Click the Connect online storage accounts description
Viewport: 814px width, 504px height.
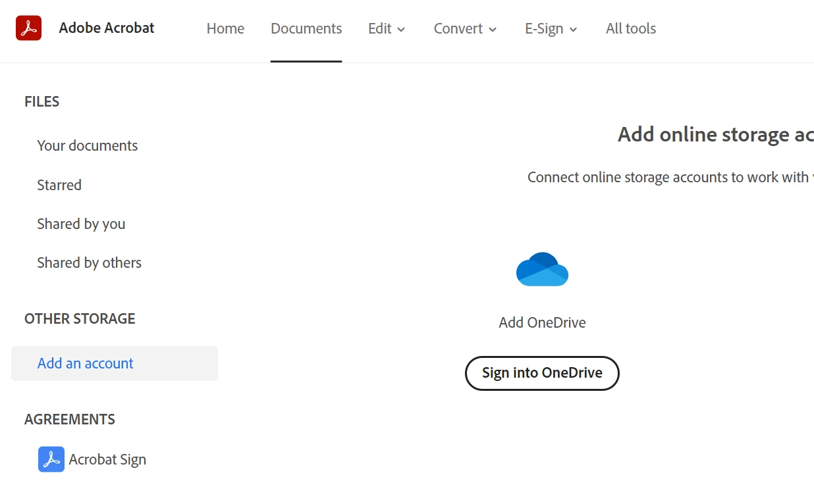tap(670, 177)
